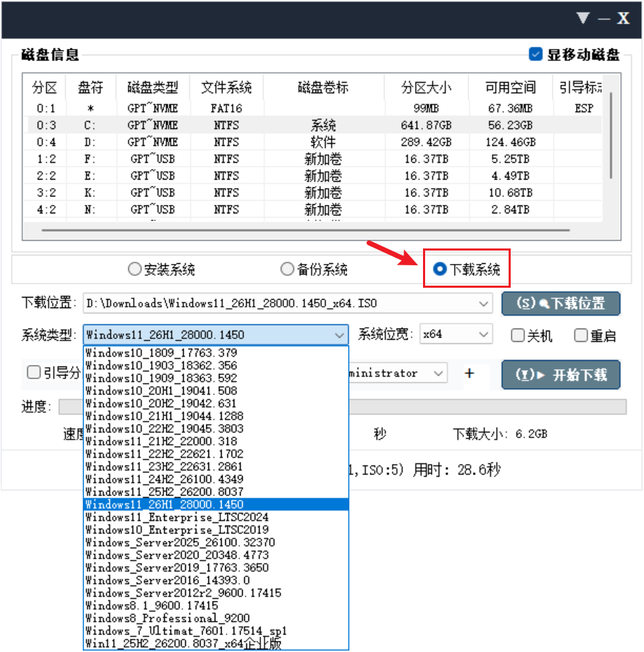Choose Windows10_1903_18362.356 from list
Screen dimensions: 644x652
tap(216, 365)
